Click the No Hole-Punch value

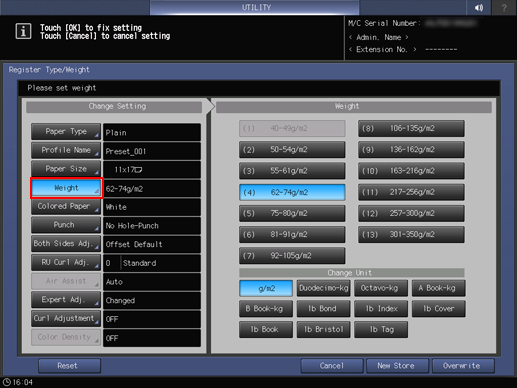152,226
